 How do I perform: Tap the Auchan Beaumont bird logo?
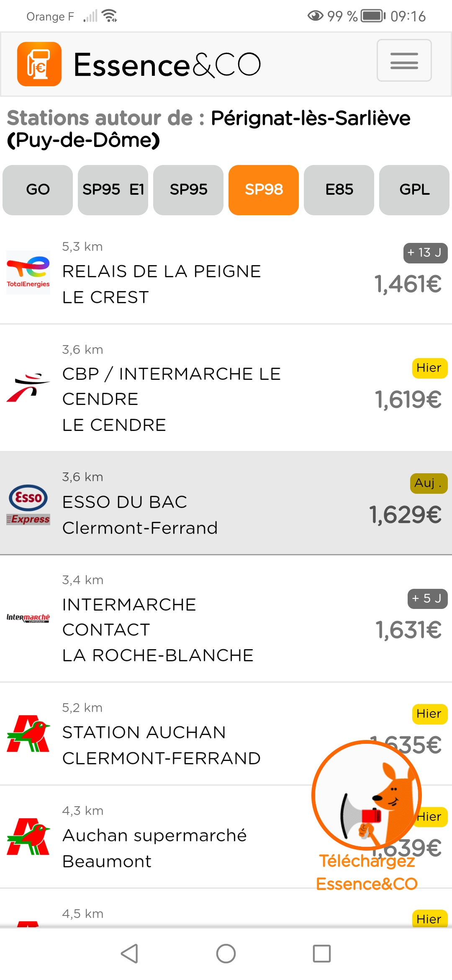28,836
